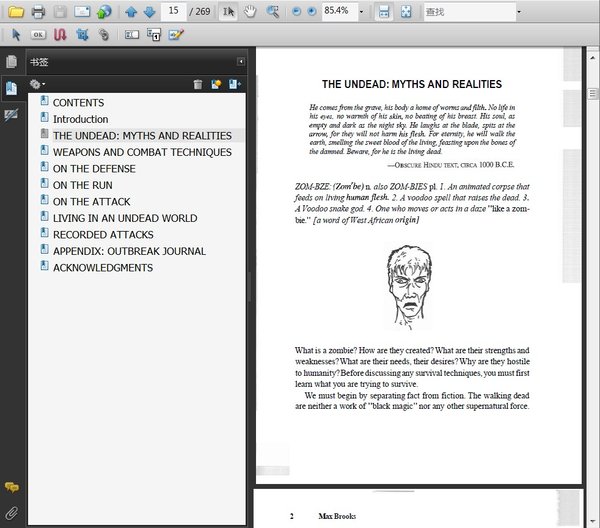
Task: Zoom in with the plus button
Action: [x=312, y=12]
